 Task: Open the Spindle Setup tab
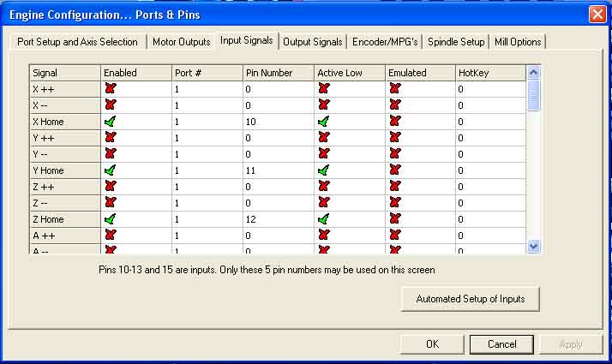pyautogui.click(x=456, y=42)
